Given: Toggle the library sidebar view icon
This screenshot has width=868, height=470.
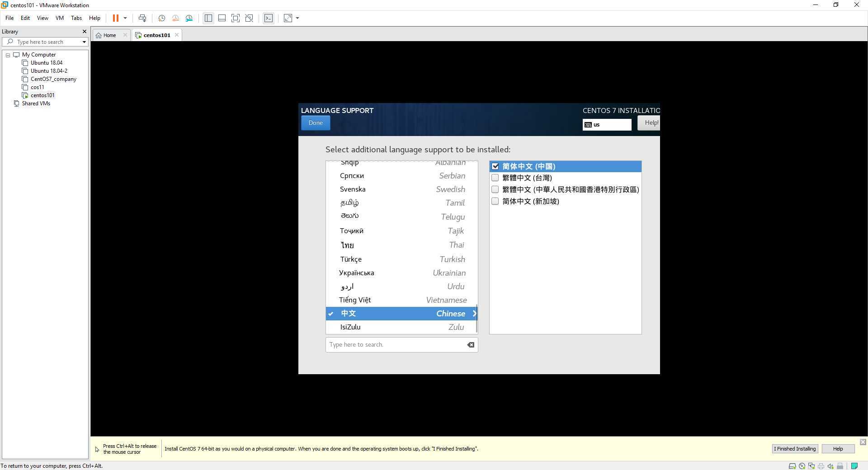Looking at the screenshot, I should [x=208, y=18].
